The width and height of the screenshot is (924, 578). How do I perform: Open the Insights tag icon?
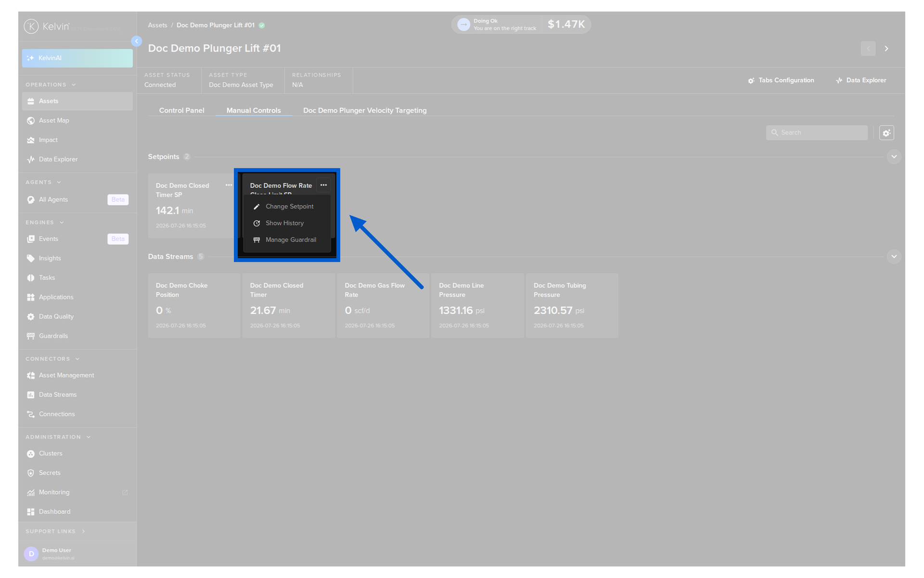pos(31,259)
